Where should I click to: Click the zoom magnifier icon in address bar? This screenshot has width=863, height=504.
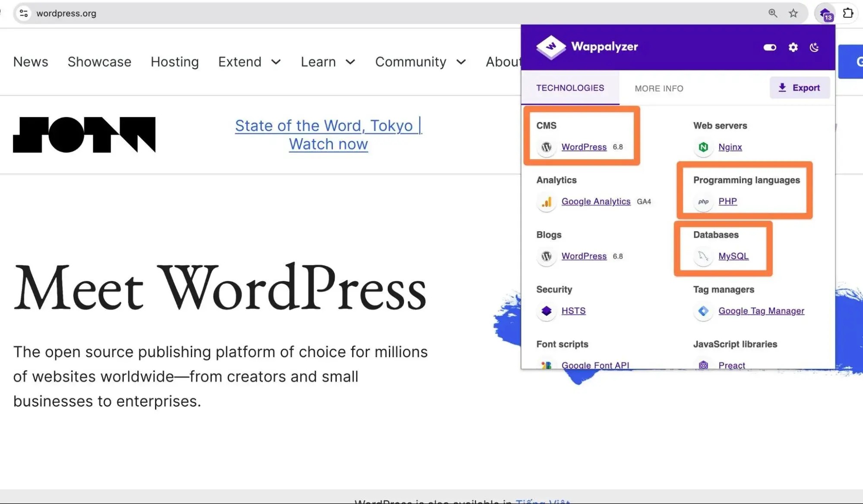point(773,13)
